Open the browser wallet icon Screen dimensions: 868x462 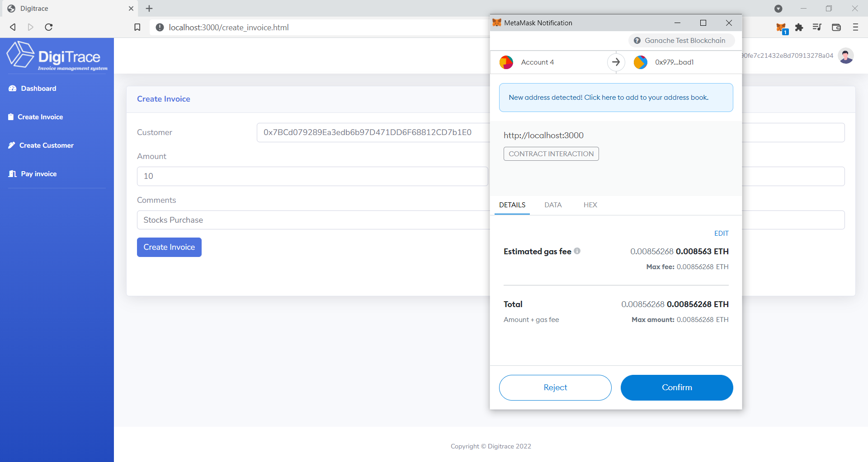tap(836, 28)
